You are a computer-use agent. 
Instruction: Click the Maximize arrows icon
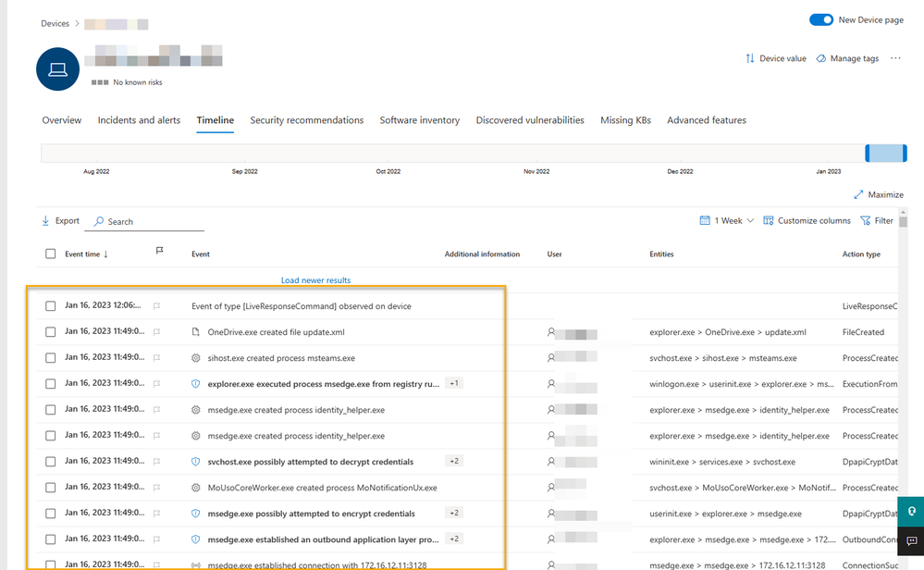(858, 194)
